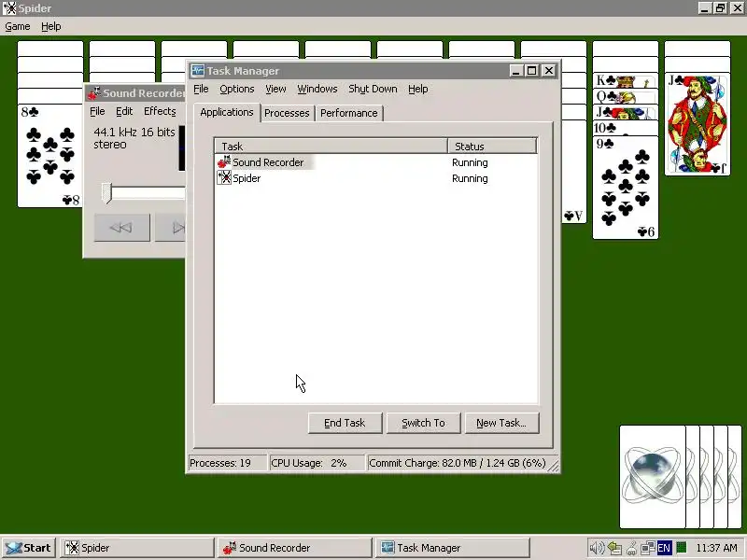The height and width of the screenshot is (560, 747).
Task: Close the Task Manager window
Action: tap(549, 71)
